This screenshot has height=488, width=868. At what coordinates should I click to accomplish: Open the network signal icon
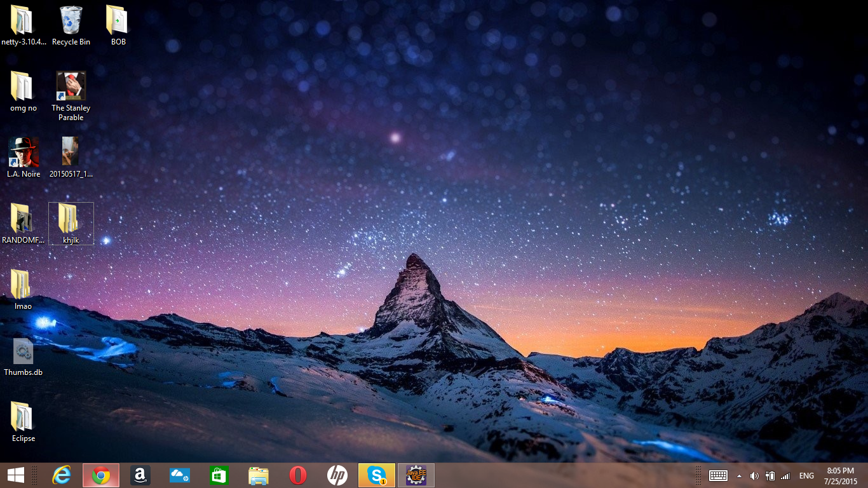tap(785, 476)
